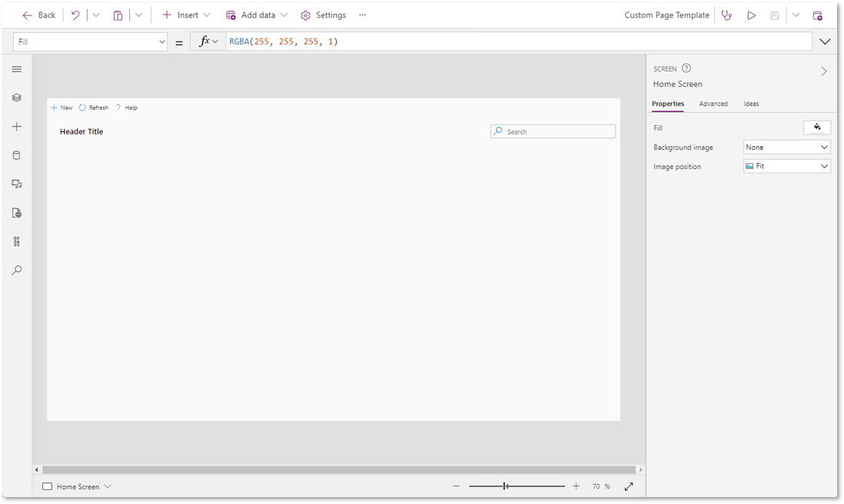Open the Settings menu
The image size is (844, 504).
[x=323, y=15]
